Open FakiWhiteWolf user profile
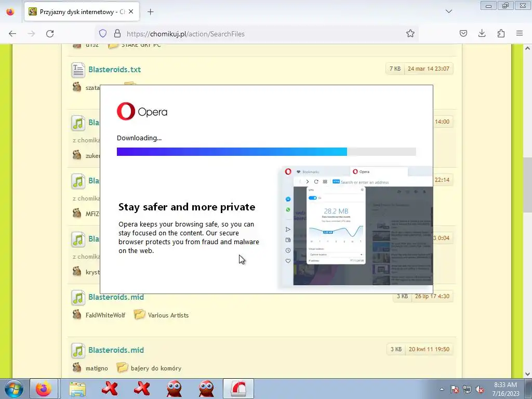The height and width of the screenshot is (399, 532). [105, 315]
